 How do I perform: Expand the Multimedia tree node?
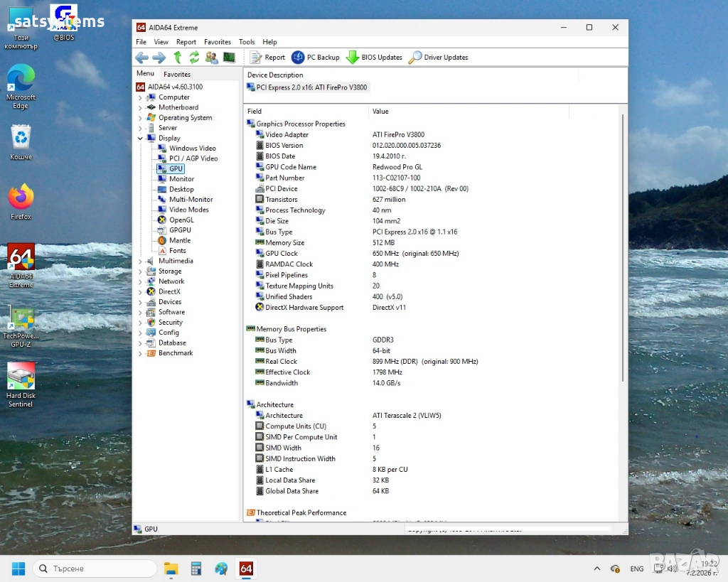pos(140,262)
